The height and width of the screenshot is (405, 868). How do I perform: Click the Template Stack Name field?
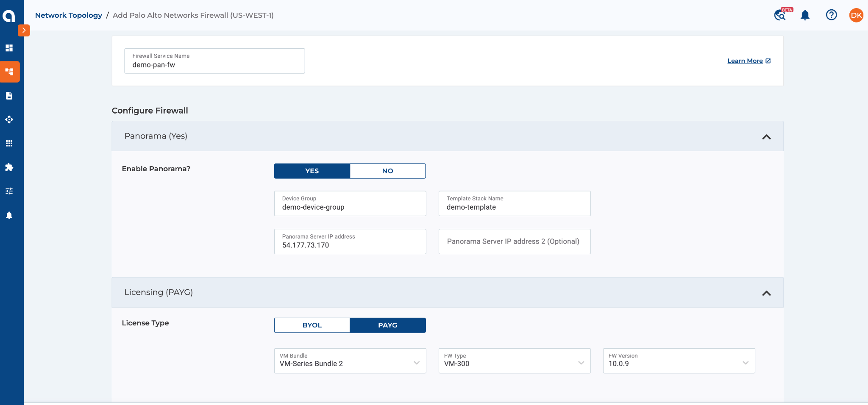coord(515,203)
